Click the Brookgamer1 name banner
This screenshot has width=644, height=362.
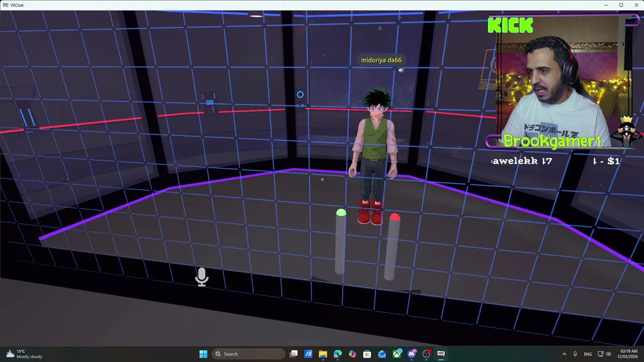[x=552, y=142]
